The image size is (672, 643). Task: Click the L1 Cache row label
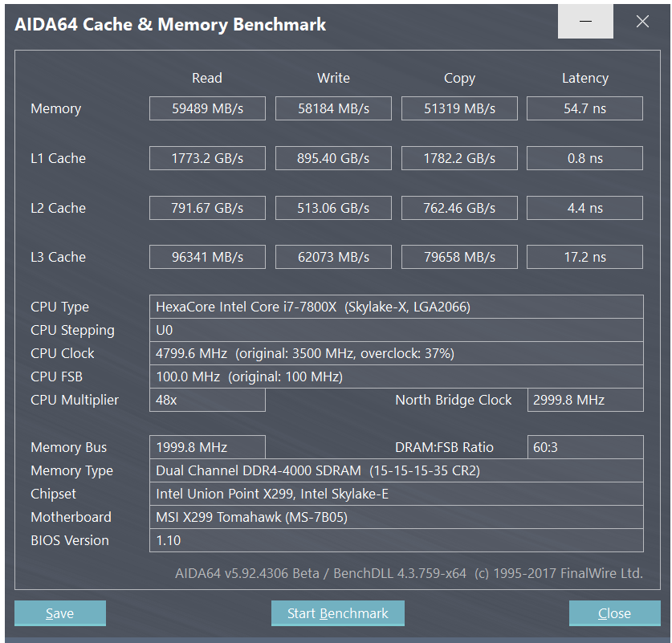pyautogui.click(x=59, y=158)
